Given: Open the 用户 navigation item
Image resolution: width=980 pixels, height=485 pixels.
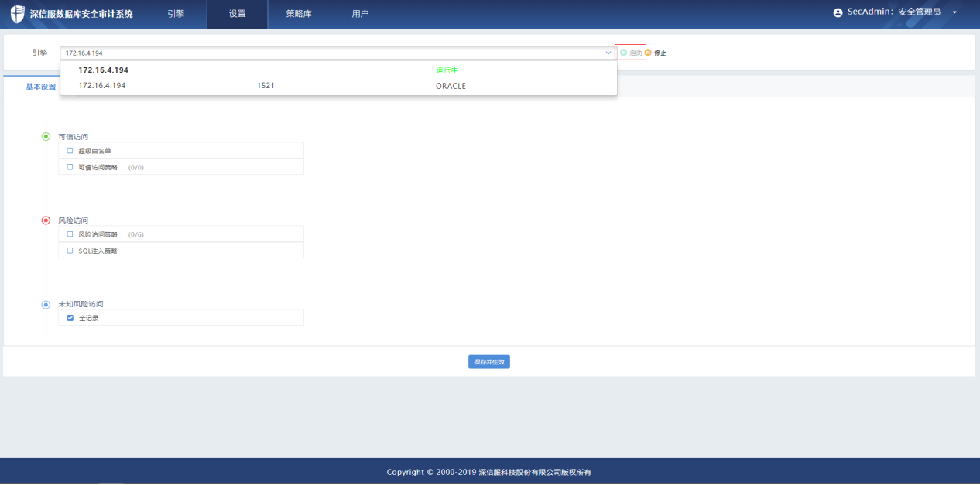Looking at the screenshot, I should pyautogui.click(x=360, y=14).
